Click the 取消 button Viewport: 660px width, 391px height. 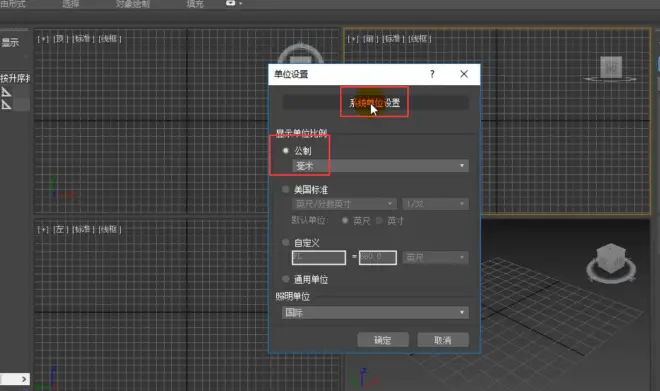(x=443, y=340)
